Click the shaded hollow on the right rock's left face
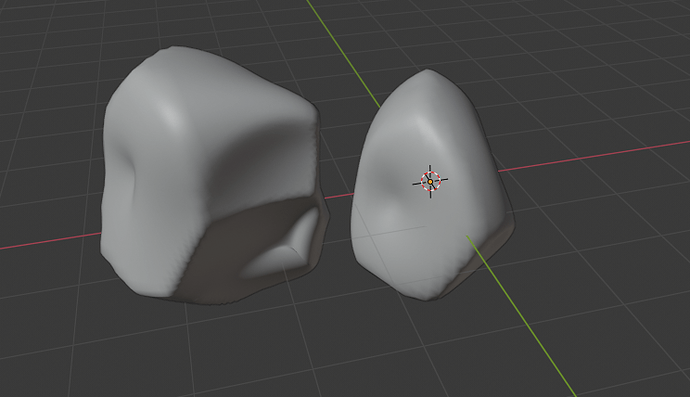The image size is (690, 397). (x=387, y=184)
